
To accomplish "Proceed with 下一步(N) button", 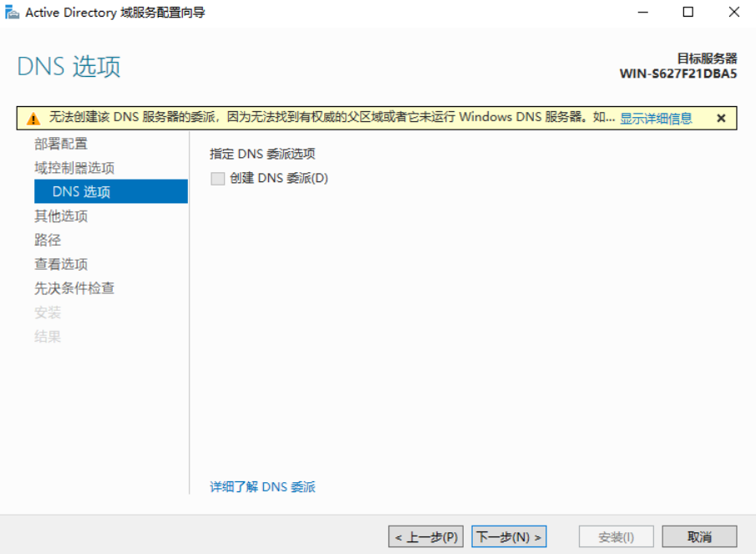I will pyautogui.click(x=509, y=536).
